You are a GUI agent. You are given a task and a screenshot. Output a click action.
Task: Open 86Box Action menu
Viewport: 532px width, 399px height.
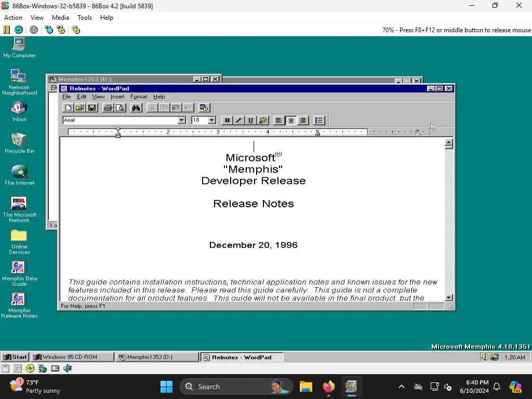(x=13, y=18)
